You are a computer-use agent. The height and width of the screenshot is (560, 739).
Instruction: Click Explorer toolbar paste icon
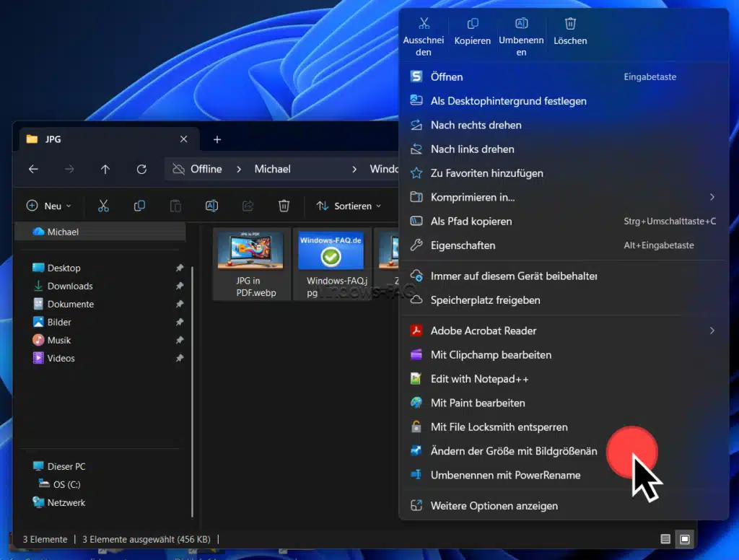tap(175, 206)
